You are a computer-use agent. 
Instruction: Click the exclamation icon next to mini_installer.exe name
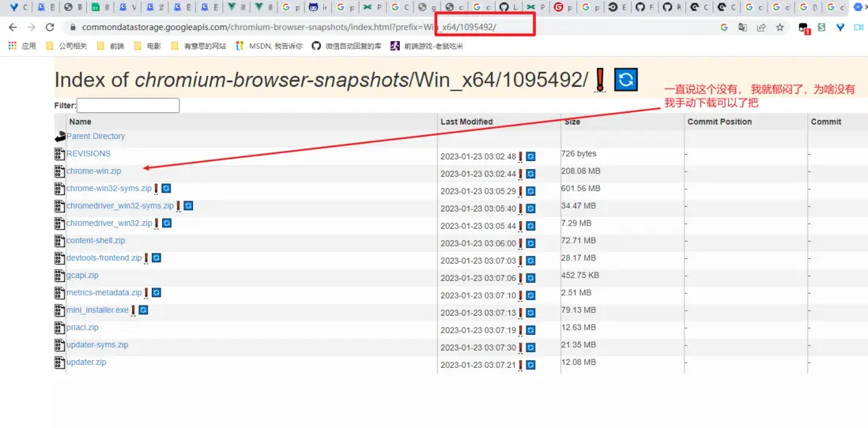click(x=134, y=310)
